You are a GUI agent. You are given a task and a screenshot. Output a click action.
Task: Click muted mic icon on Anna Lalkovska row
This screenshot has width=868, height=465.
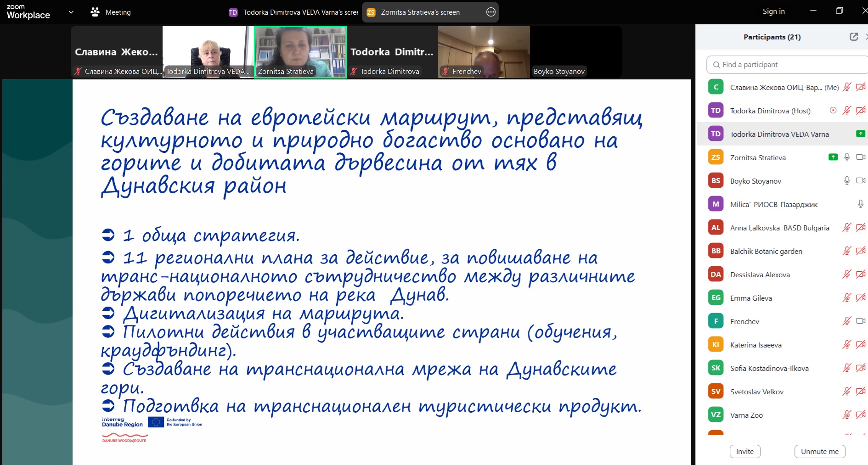(x=847, y=228)
